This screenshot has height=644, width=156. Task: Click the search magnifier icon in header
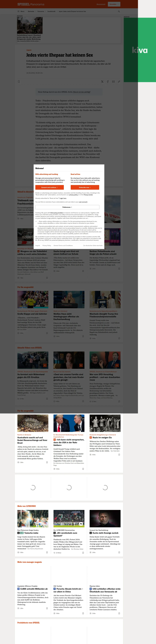(119, 11)
